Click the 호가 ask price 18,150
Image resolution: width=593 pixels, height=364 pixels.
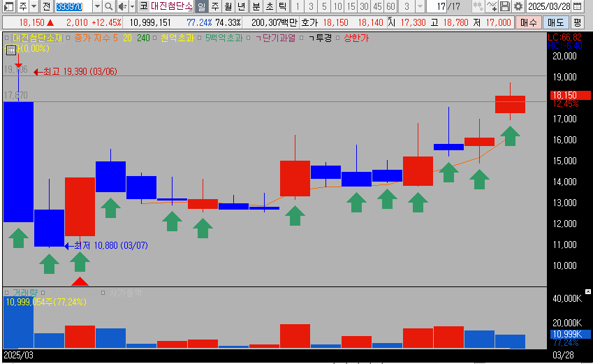click(335, 22)
